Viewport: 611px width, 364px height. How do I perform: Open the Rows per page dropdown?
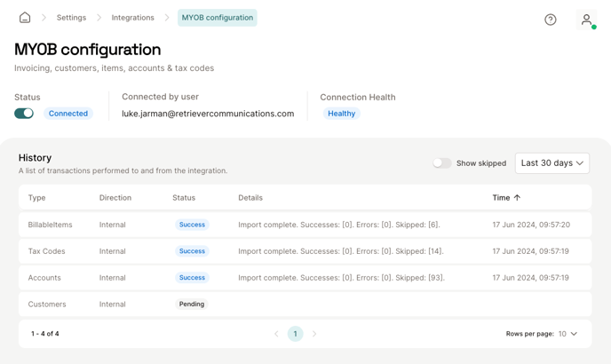pyautogui.click(x=567, y=334)
